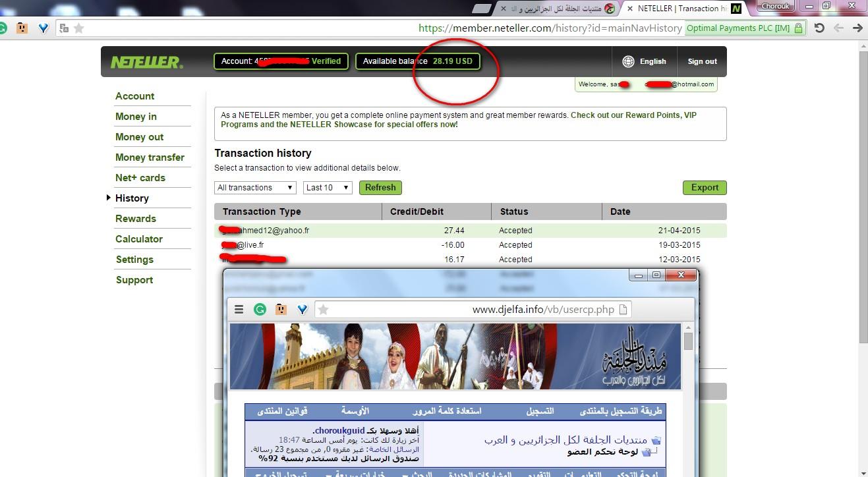Open a new tab with the new-tab button
The width and height of the screenshot is (868, 477).
click(482, 9)
